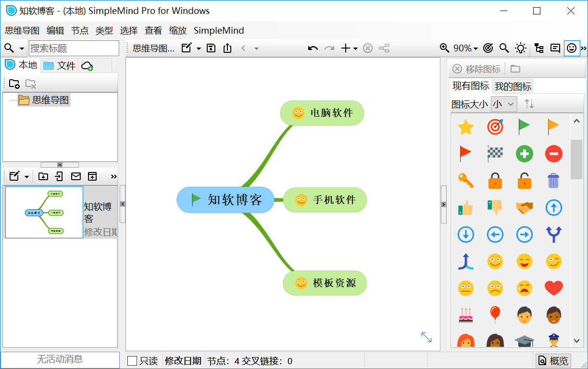Open the history dropdown arrow beside back button
The width and height of the screenshot is (588, 369).
pos(256,49)
